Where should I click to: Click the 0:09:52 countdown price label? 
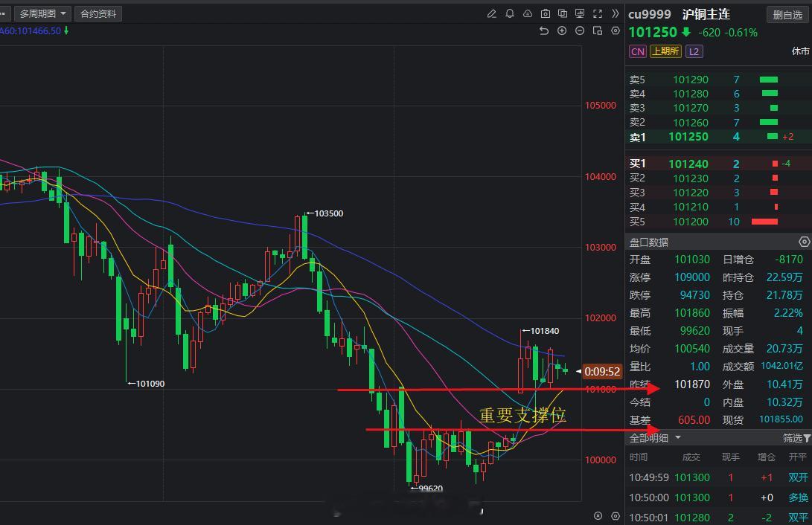coord(602,371)
